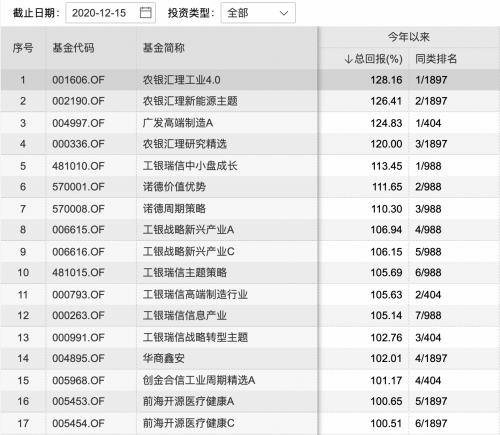The image size is (500, 435).
Task: Click the 同类排名 column header
Action: point(436,59)
